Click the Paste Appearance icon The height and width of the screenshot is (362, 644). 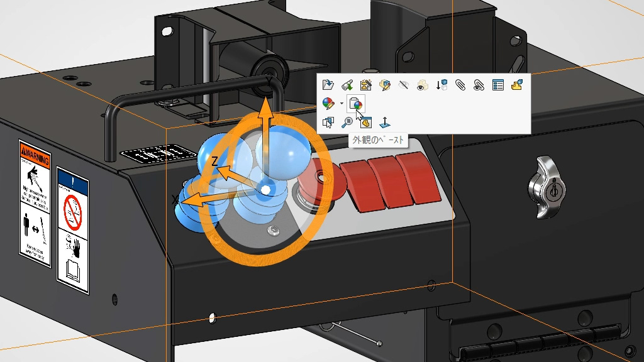pyautogui.click(x=355, y=104)
